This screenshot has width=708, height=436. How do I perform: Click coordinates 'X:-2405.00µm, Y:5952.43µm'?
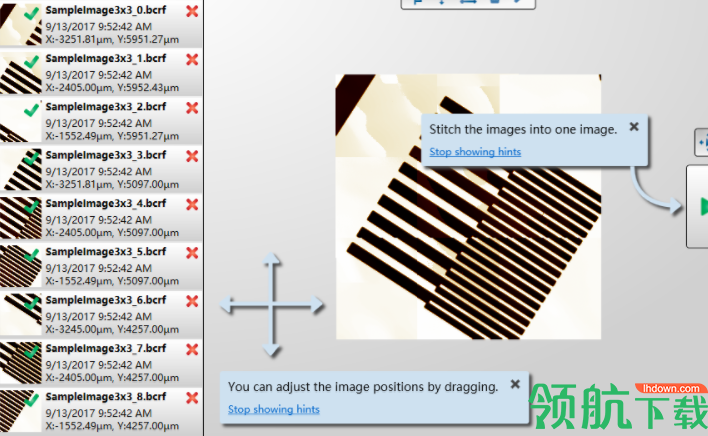coord(112,88)
